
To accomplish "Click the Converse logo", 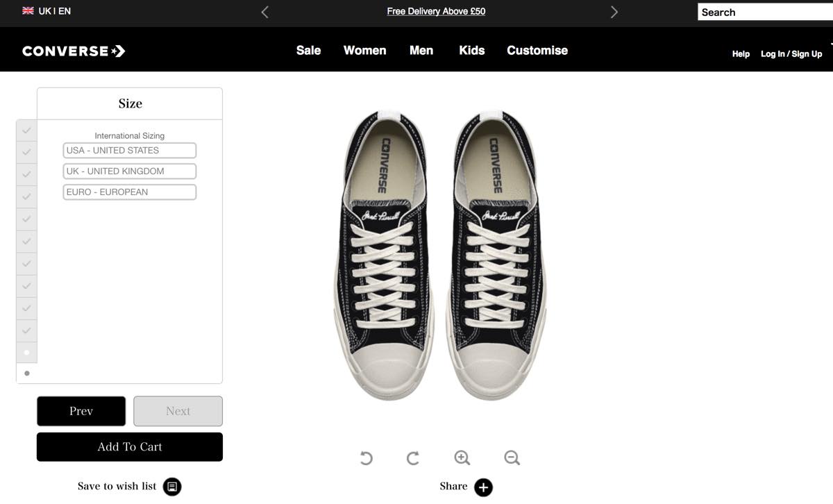I will pyautogui.click(x=74, y=51).
